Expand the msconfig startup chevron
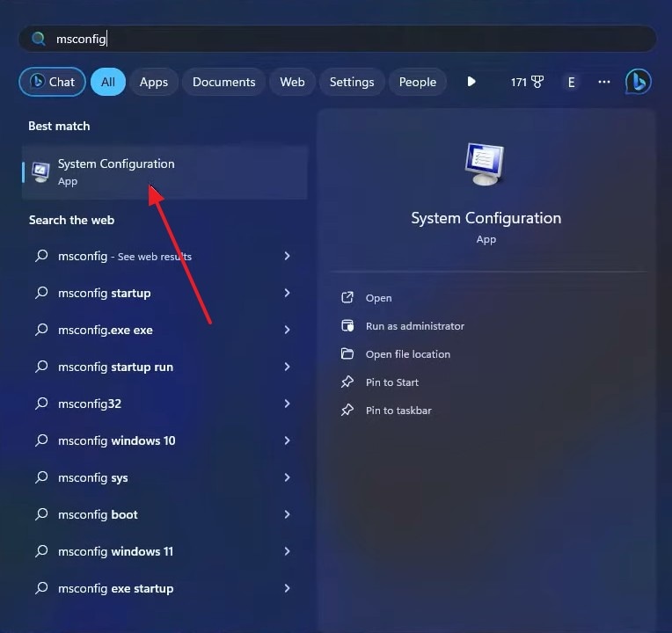This screenshot has width=672, height=633. click(287, 293)
